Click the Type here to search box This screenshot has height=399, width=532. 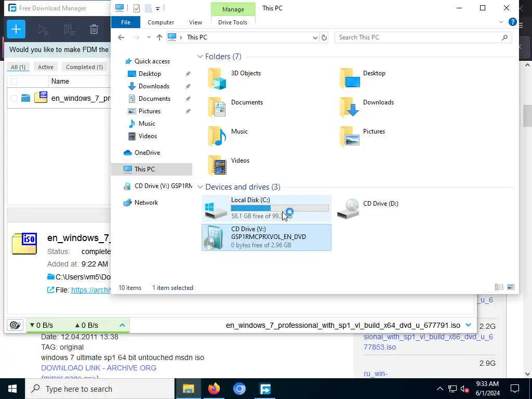coord(100,389)
